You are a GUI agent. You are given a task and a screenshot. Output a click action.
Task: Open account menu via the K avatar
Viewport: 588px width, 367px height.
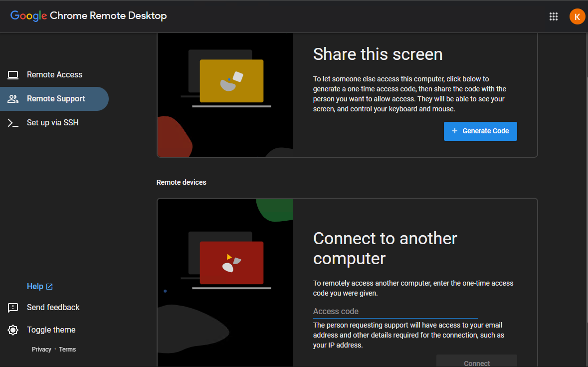coord(577,16)
